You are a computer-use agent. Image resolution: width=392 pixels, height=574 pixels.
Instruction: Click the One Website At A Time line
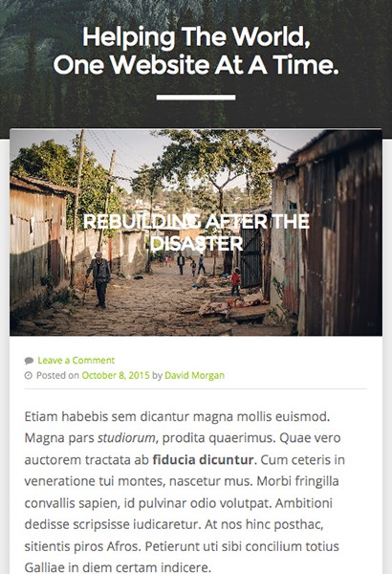(196, 65)
